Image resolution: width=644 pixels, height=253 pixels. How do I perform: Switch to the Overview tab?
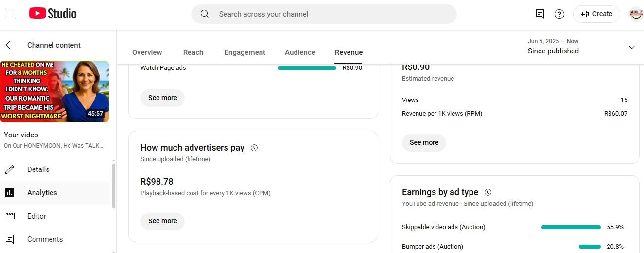[x=147, y=52]
